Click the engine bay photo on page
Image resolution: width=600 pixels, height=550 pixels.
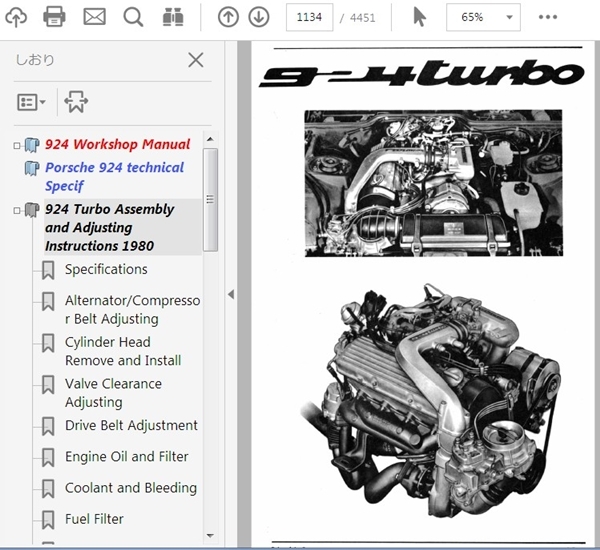[x=434, y=183]
